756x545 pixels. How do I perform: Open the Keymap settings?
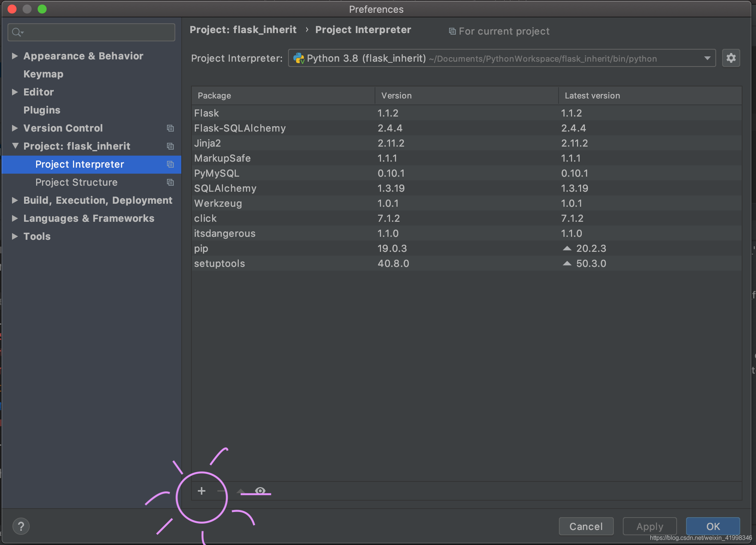(x=43, y=74)
